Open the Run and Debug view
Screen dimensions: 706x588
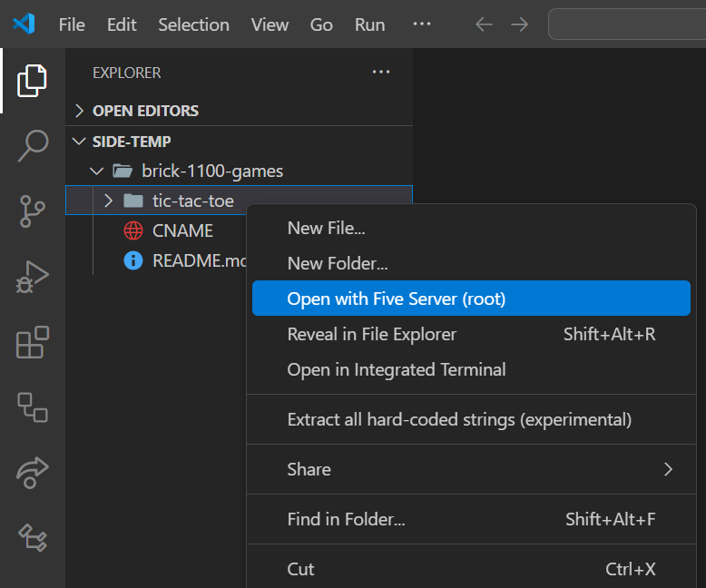pos(32,277)
